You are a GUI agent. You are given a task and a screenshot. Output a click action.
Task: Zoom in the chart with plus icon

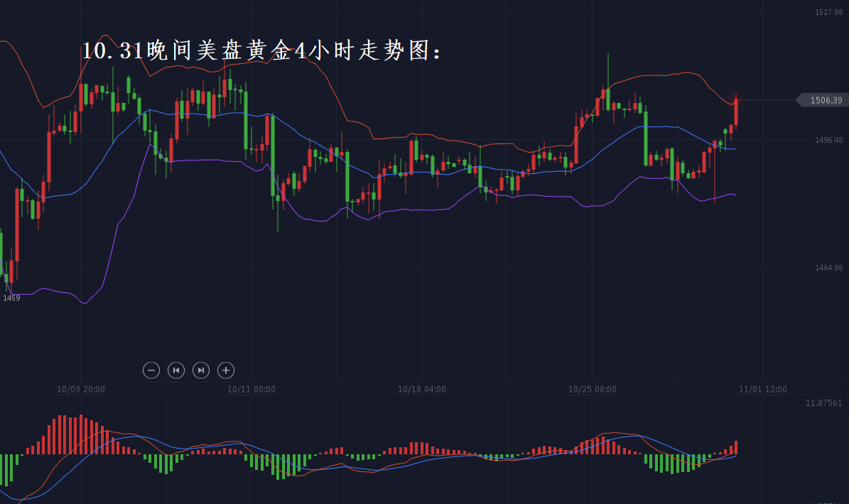[226, 370]
